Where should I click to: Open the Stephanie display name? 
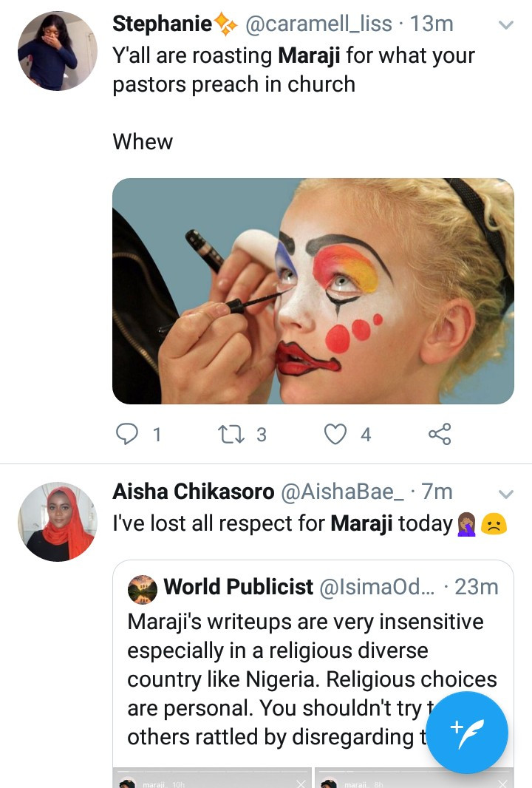click(x=163, y=24)
